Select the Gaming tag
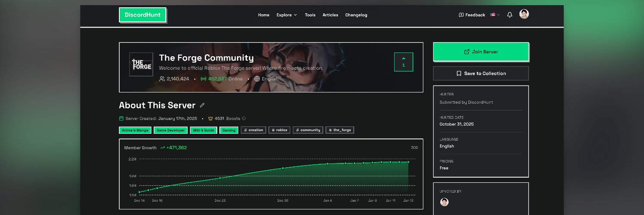Screen dimensions: 644x215 click(x=229, y=130)
